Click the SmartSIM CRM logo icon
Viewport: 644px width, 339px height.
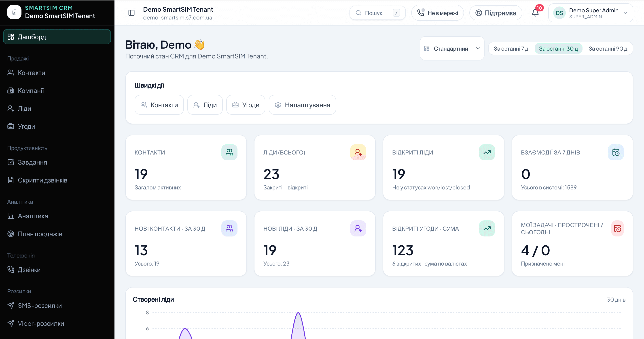tap(14, 12)
